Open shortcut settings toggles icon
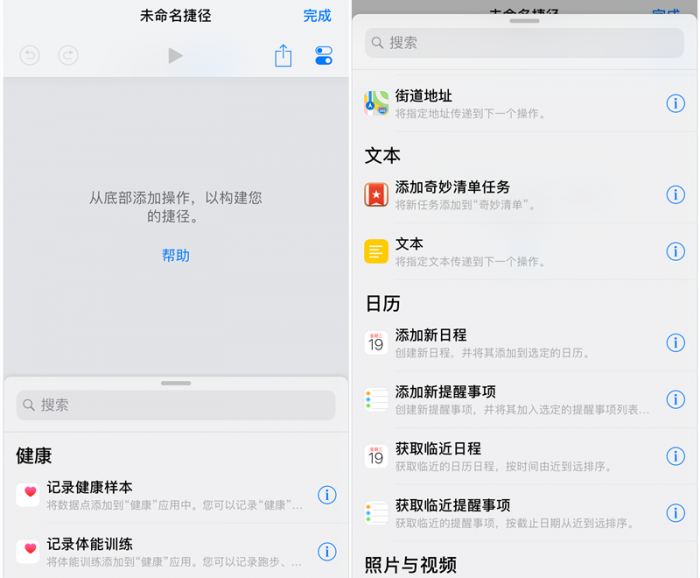This screenshot has width=700, height=578. tap(323, 56)
